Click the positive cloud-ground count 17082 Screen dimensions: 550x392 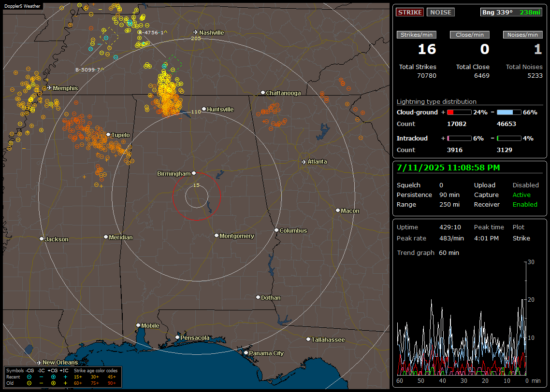(x=456, y=124)
